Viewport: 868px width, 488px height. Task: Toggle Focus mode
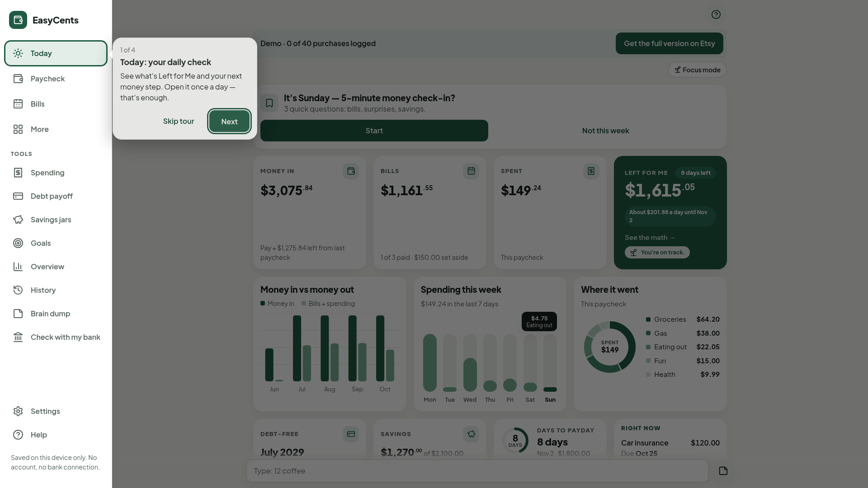pyautogui.click(x=697, y=70)
